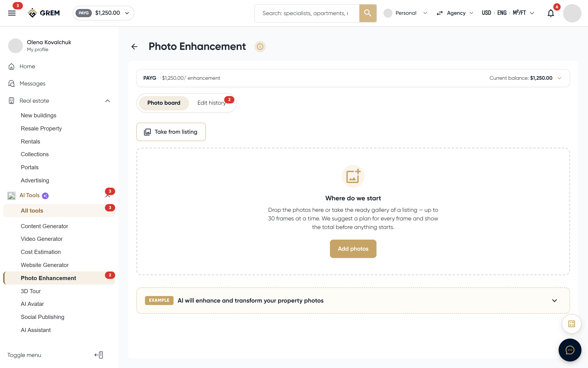Viewport: 588px width, 368px height.
Task: Switch to the Photo board tab
Action: tap(164, 103)
